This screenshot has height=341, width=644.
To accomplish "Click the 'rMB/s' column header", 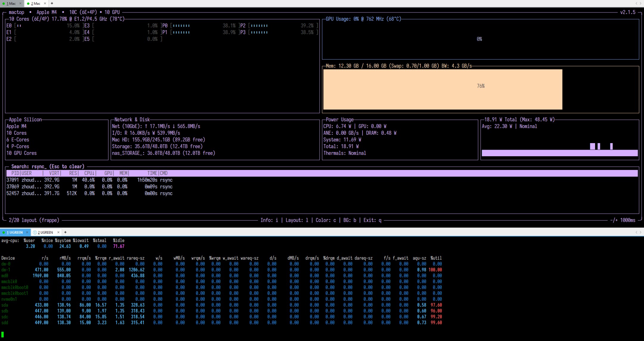I will pyautogui.click(x=65, y=258).
